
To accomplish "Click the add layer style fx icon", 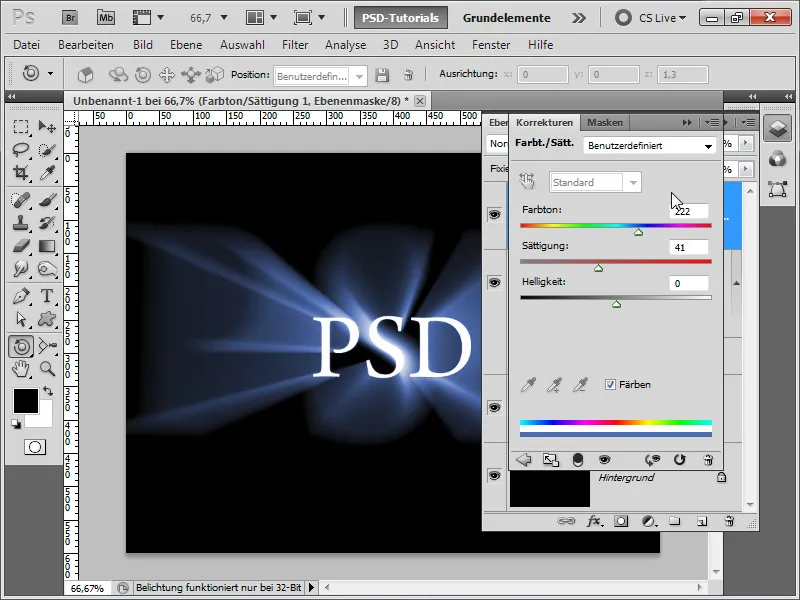I will point(594,521).
